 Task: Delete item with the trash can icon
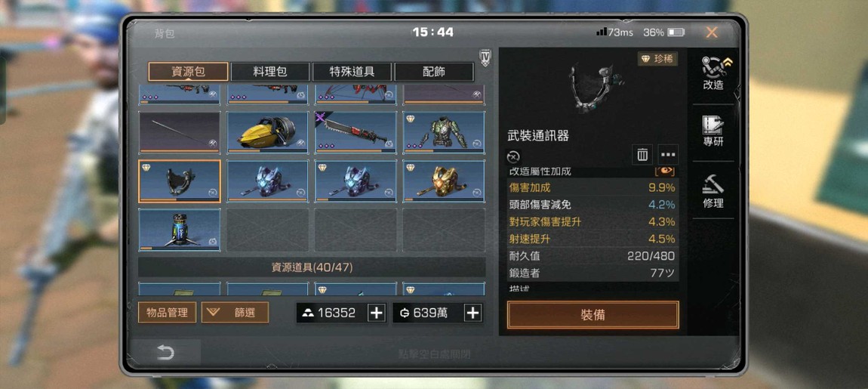click(642, 155)
